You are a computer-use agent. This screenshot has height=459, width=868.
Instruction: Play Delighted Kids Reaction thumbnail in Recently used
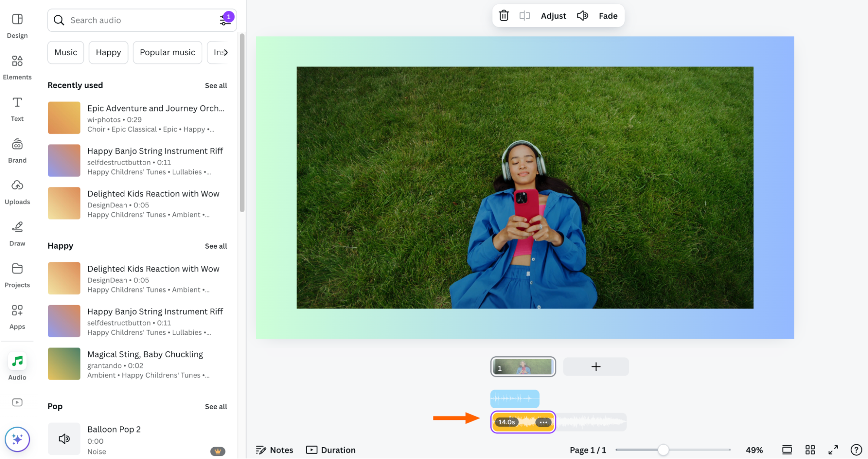pyautogui.click(x=64, y=203)
